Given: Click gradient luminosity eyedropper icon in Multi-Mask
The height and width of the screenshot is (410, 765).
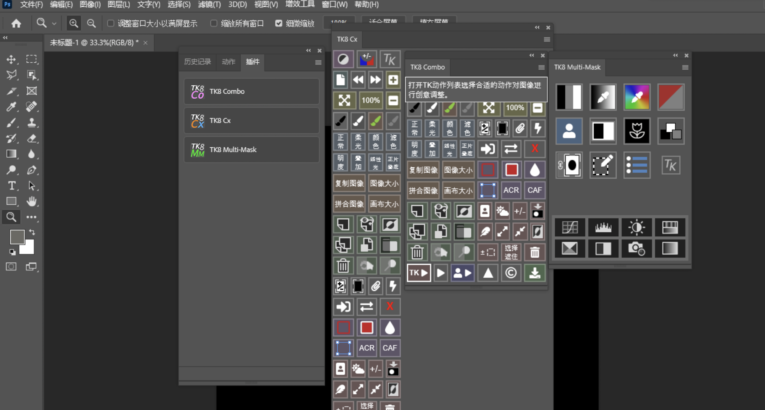Looking at the screenshot, I should (603, 97).
